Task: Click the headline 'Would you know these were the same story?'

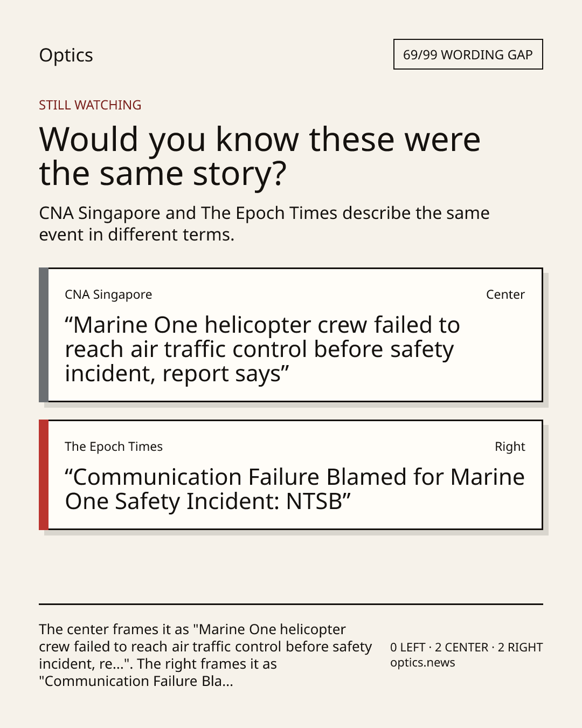Action: [260, 156]
